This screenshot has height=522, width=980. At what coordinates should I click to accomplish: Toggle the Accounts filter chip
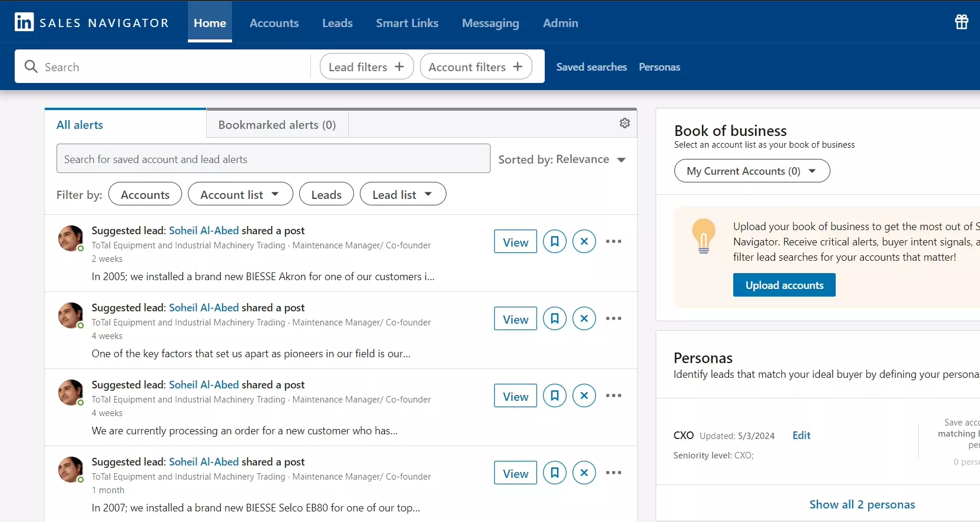(145, 194)
